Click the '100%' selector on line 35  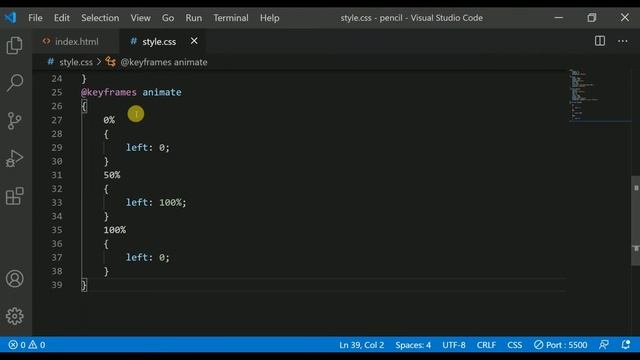tap(115, 230)
